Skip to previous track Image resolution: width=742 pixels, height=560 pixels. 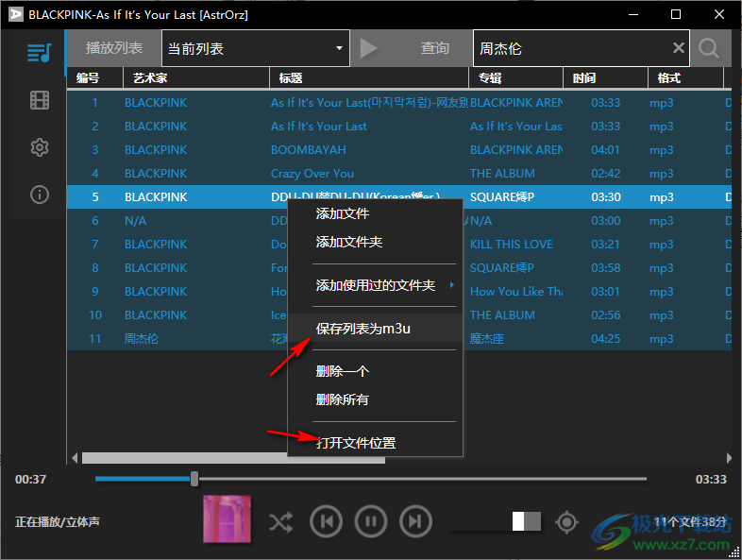(x=326, y=521)
